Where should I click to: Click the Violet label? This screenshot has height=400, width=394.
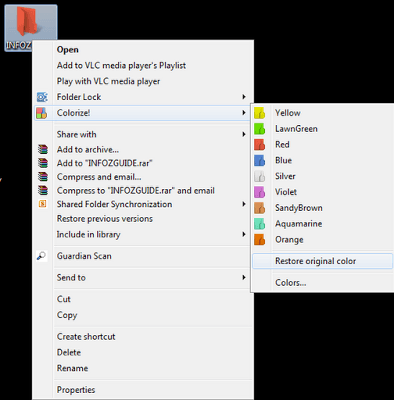pyautogui.click(x=286, y=192)
